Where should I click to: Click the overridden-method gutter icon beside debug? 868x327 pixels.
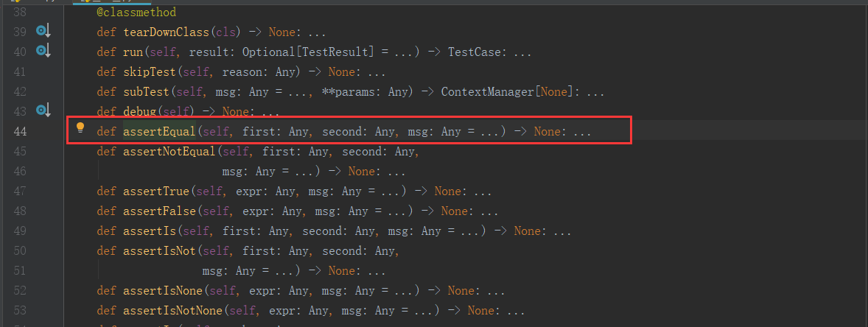pos(43,110)
